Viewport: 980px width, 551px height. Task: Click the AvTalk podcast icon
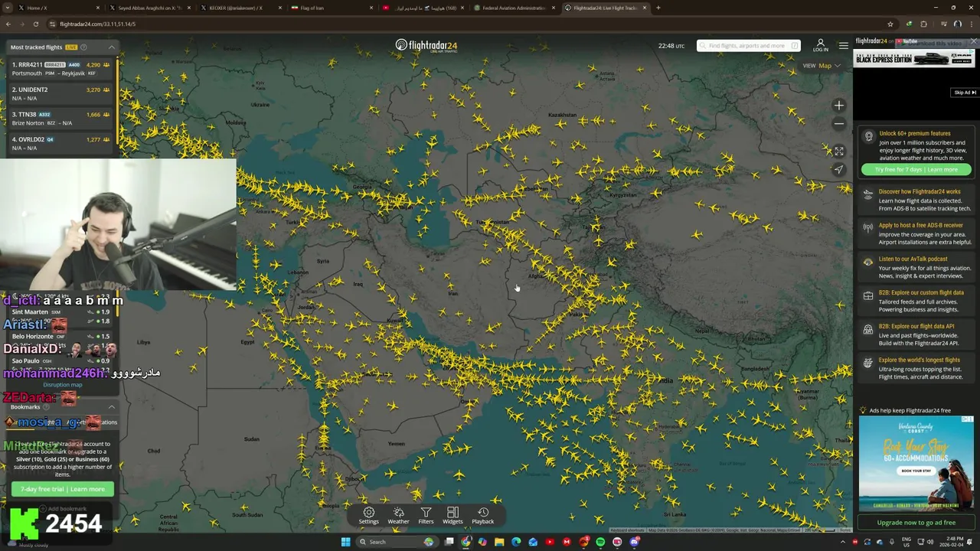(x=868, y=262)
